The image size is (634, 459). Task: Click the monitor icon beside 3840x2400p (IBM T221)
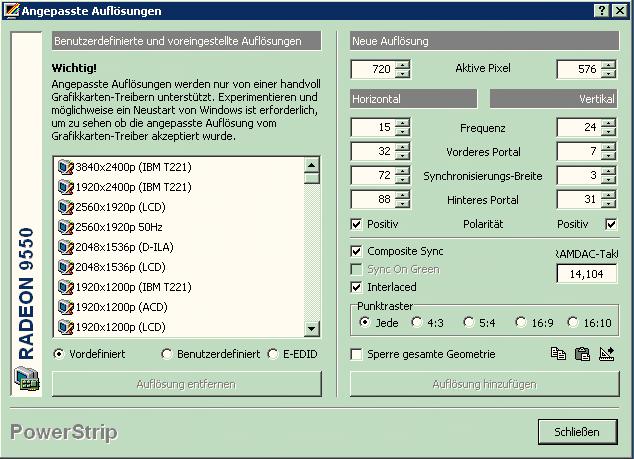66,167
